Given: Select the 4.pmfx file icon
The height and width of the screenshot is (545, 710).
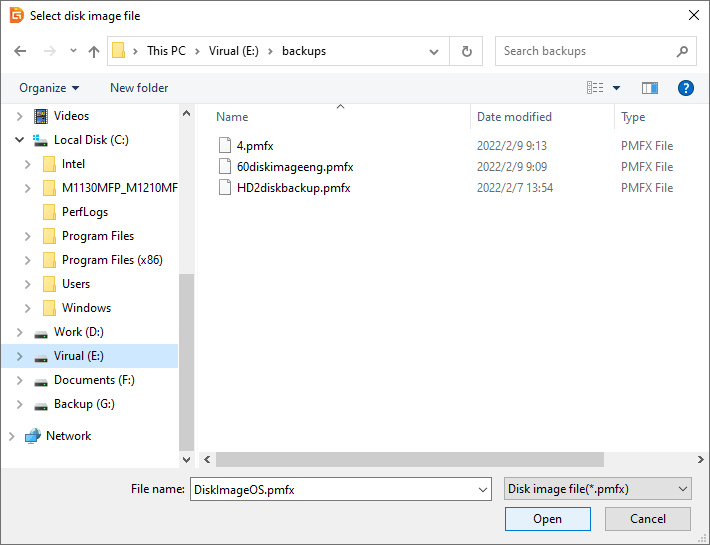Looking at the screenshot, I should pyautogui.click(x=225, y=145).
